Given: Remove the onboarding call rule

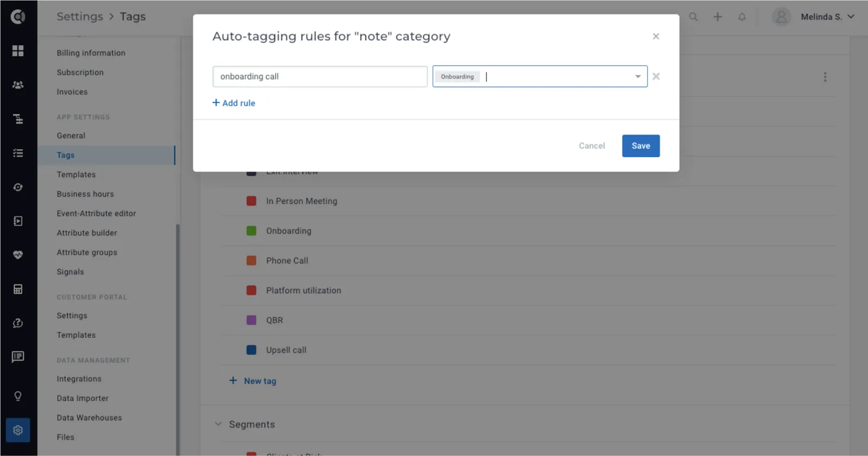Looking at the screenshot, I should click(656, 76).
